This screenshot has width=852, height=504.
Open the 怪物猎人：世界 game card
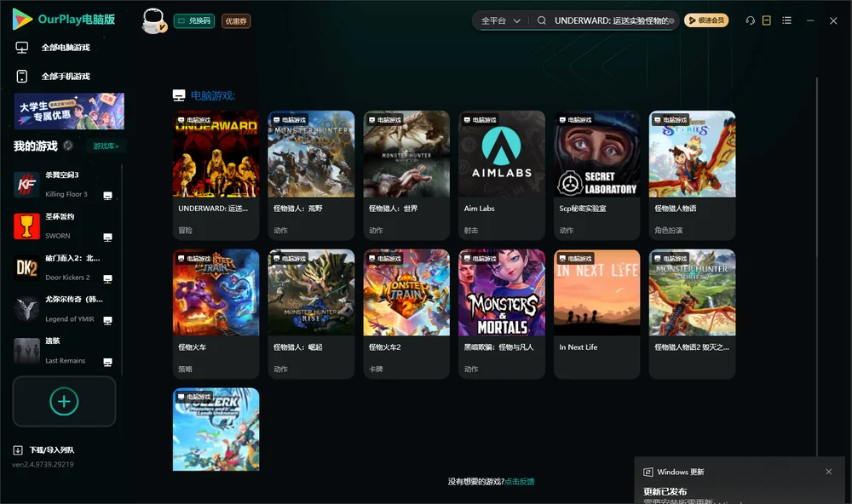(406, 175)
